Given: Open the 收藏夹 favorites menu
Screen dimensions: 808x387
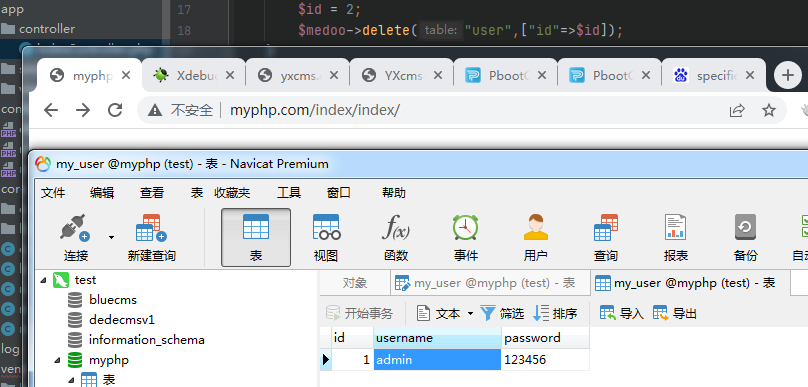Looking at the screenshot, I should tap(232, 193).
